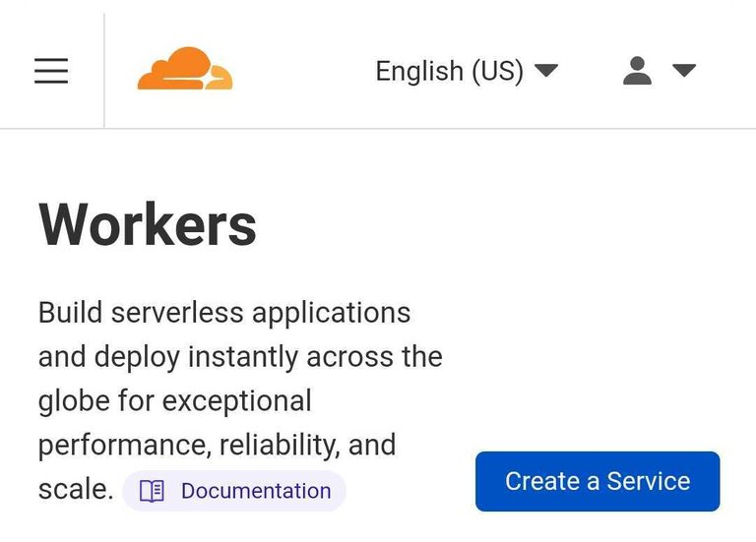The height and width of the screenshot is (542, 756).
Task: Open the English (US) language selector
Action: (467, 71)
